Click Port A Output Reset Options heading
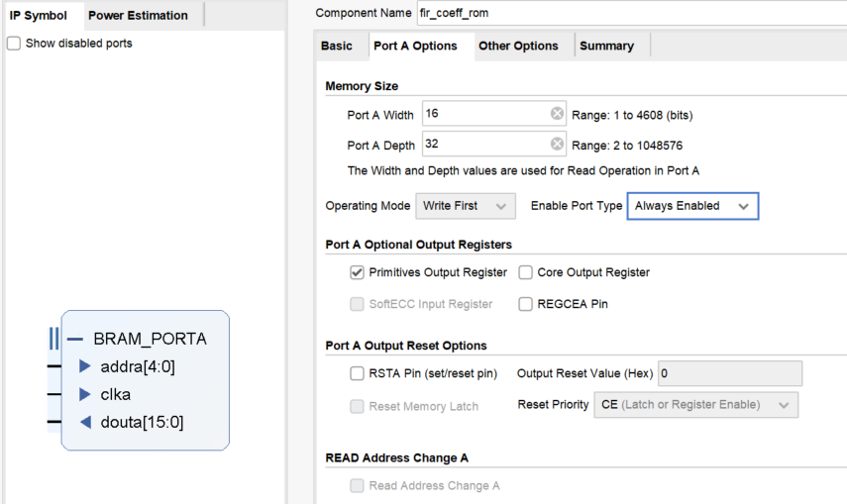Viewport: 847px width, 504px height. tap(406, 346)
